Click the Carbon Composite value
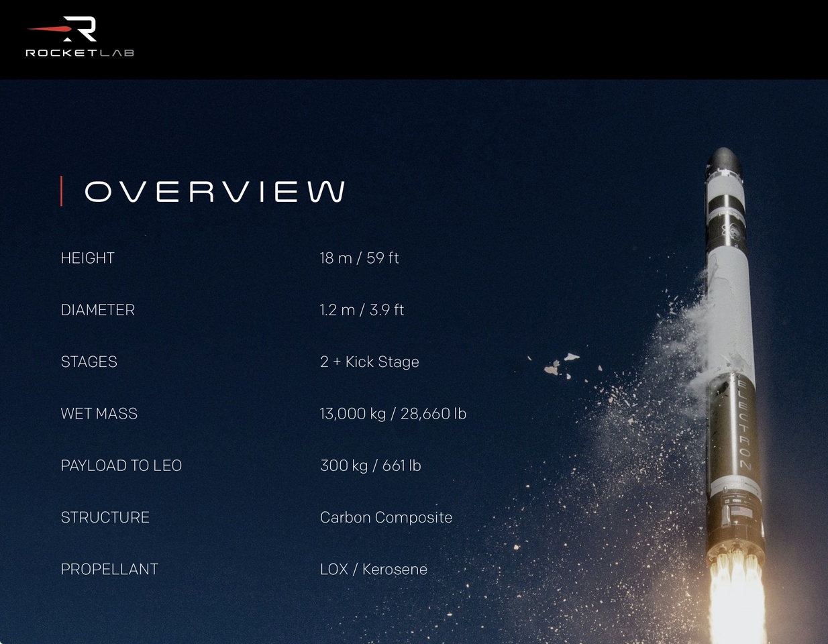The height and width of the screenshot is (644, 828). (386, 518)
